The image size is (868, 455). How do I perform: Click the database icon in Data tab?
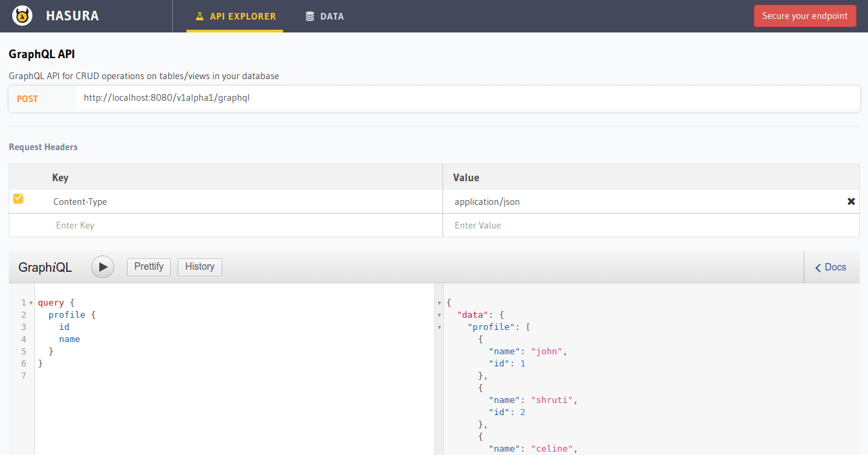coord(310,16)
